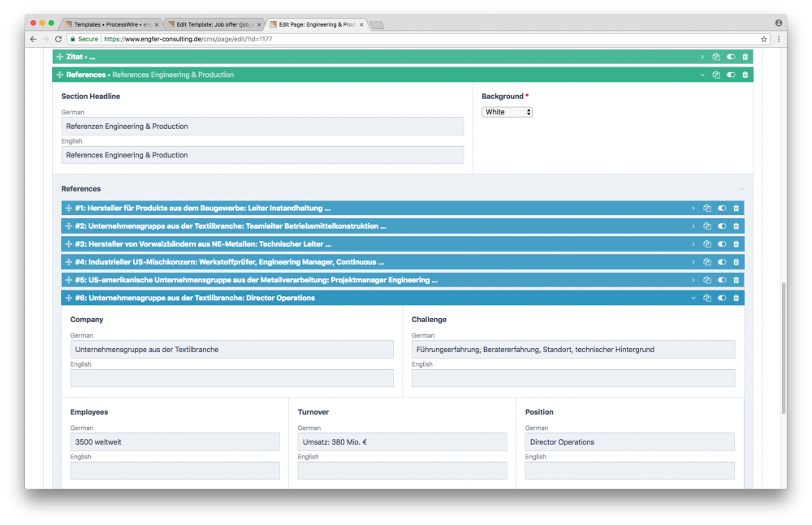This screenshot has width=812, height=525.
Task: Open the Background dropdown set to White
Action: 507,112
